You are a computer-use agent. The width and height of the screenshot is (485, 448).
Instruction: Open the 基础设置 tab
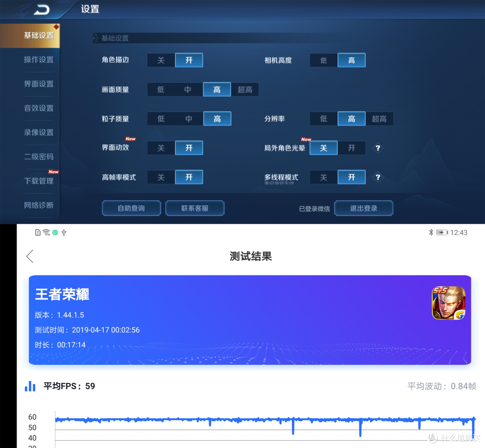pos(30,35)
